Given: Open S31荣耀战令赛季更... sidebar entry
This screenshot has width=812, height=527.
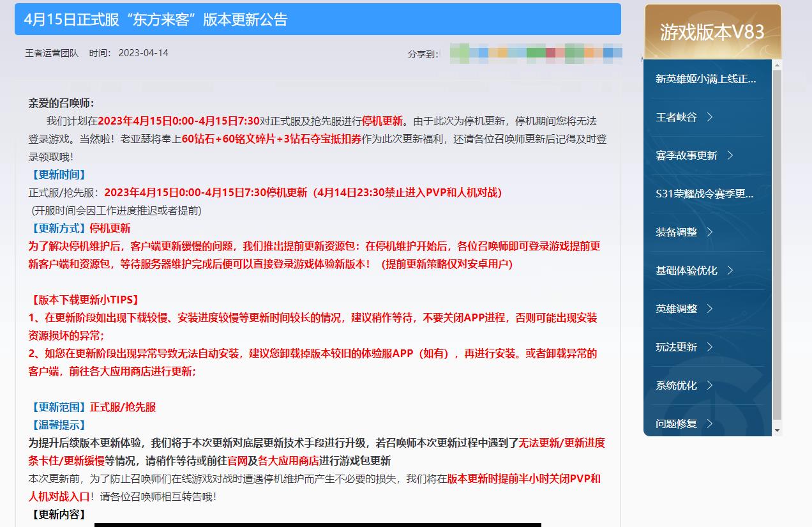Looking at the screenshot, I should pyautogui.click(x=705, y=194).
